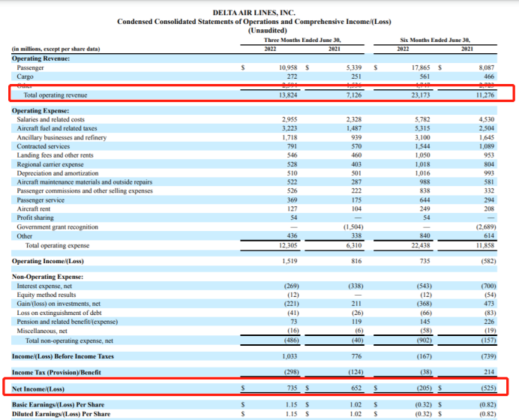Select 'Income Tax (Provision)/Benefit' label
Image resolution: width=519 pixels, height=420 pixels.
(x=56, y=373)
